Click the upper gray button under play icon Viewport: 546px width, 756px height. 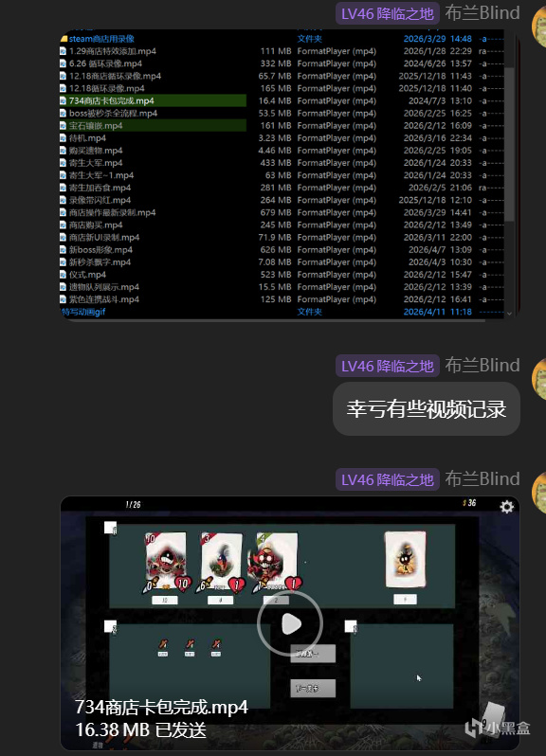pos(313,654)
